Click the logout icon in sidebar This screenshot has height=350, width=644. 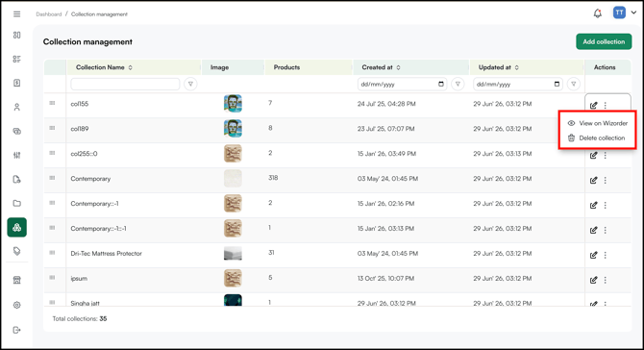(x=17, y=330)
